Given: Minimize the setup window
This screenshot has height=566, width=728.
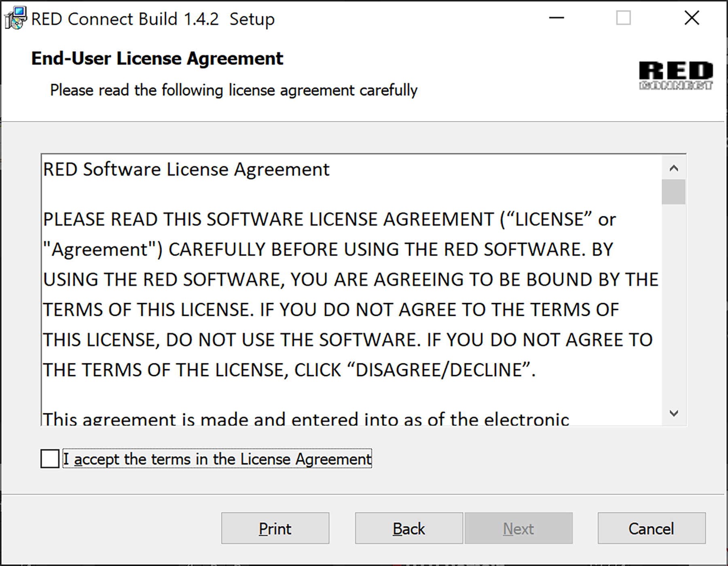Looking at the screenshot, I should [557, 18].
